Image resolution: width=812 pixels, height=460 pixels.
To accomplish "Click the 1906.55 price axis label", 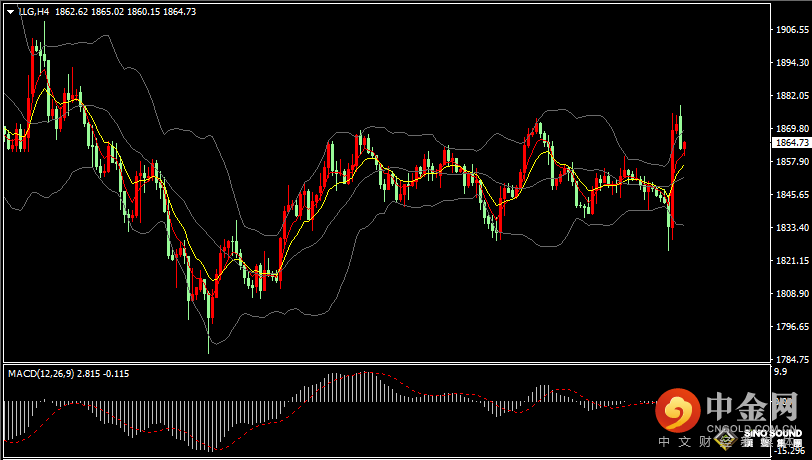I will (792, 30).
